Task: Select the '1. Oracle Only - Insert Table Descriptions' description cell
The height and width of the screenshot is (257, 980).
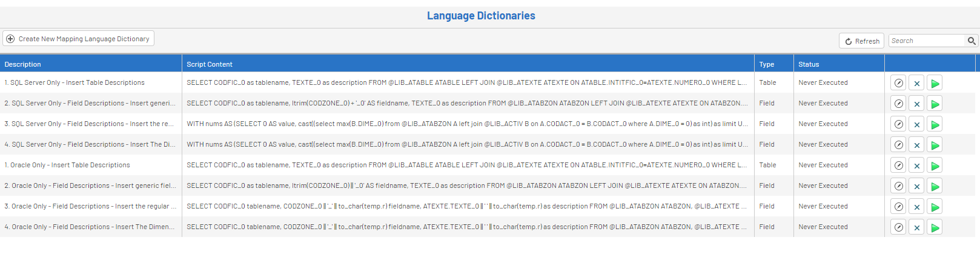Action: point(67,165)
